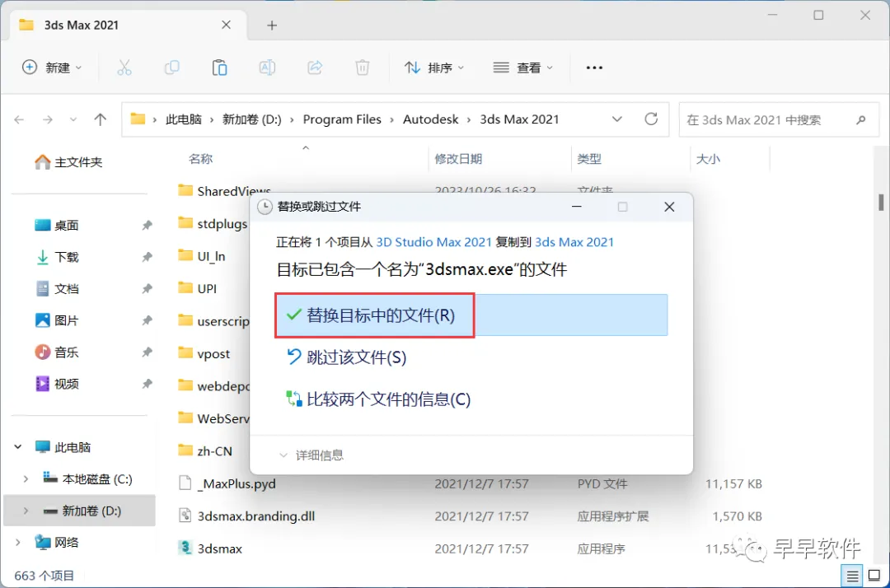Image resolution: width=890 pixels, height=588 pixels.
Task: Open the 查看 view dropdown
Action: pos(522,68)
